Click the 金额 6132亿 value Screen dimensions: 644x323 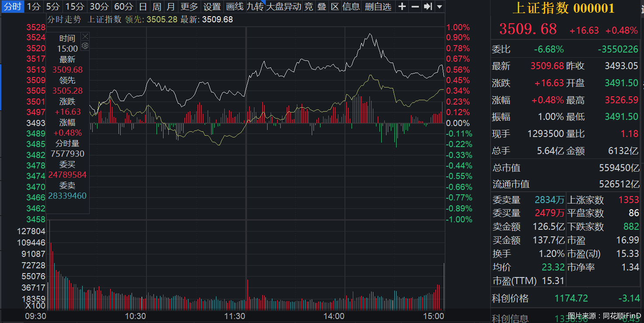623,151
